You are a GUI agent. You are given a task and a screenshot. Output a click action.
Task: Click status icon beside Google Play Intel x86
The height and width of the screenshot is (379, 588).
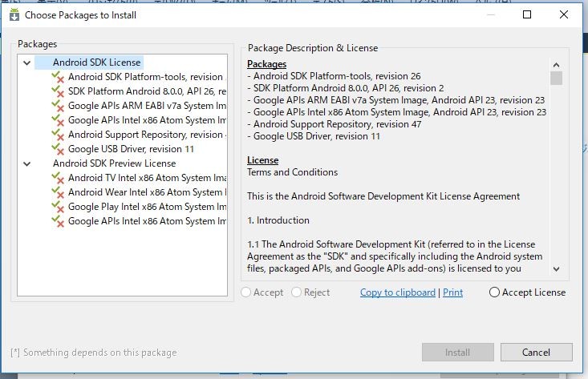click(58, 207)
